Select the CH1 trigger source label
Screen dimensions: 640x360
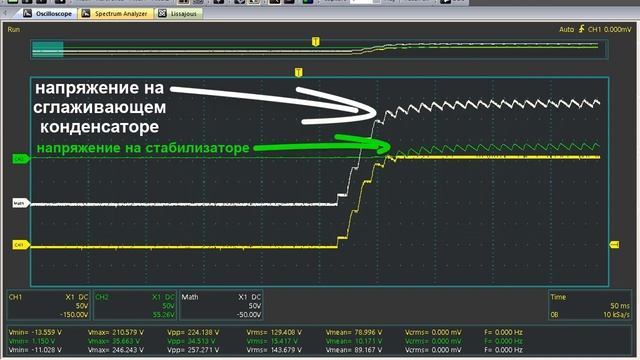(594, 29)
